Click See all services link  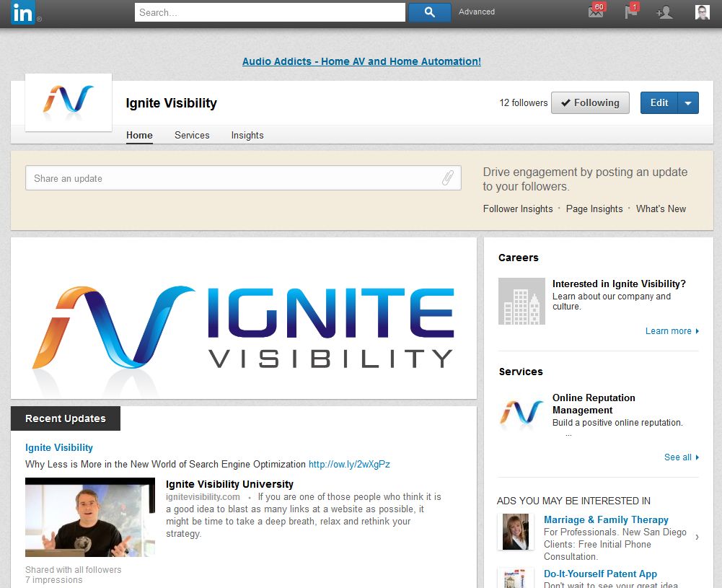(x=681, y=457)
